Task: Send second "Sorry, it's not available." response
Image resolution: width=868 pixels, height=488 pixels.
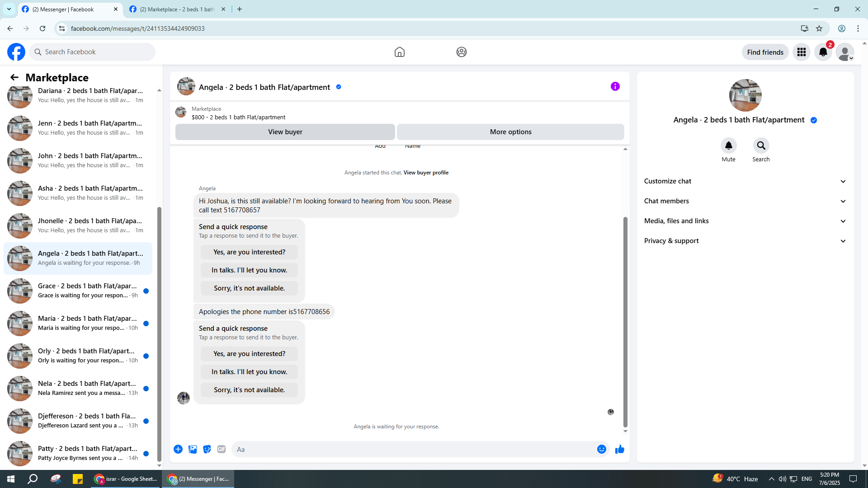Action: click(250, 390)
